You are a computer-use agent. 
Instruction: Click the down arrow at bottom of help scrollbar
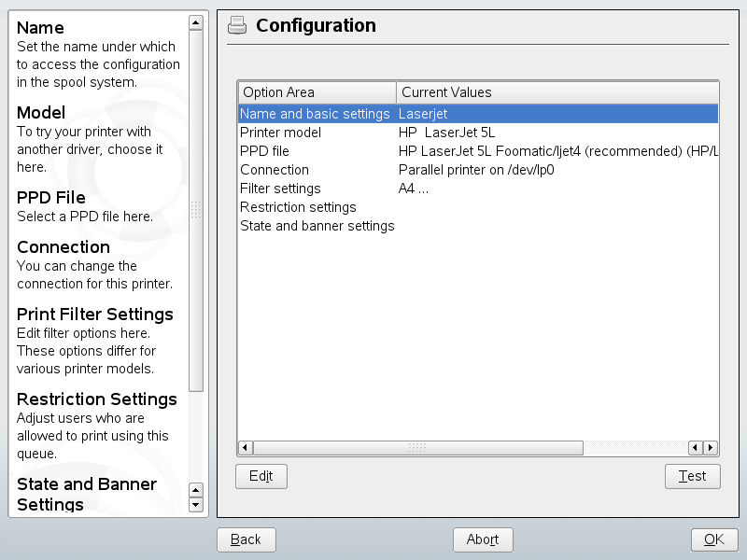point(195,505)
